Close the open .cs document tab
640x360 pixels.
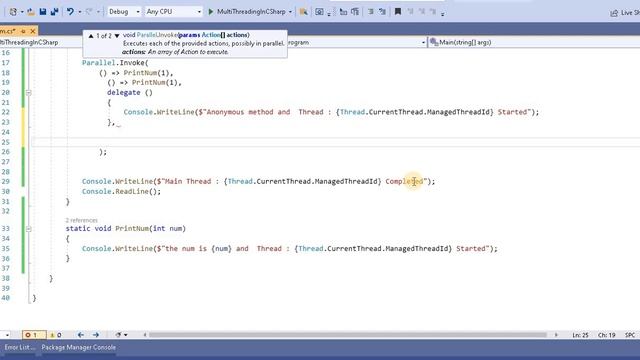point(33,31)
